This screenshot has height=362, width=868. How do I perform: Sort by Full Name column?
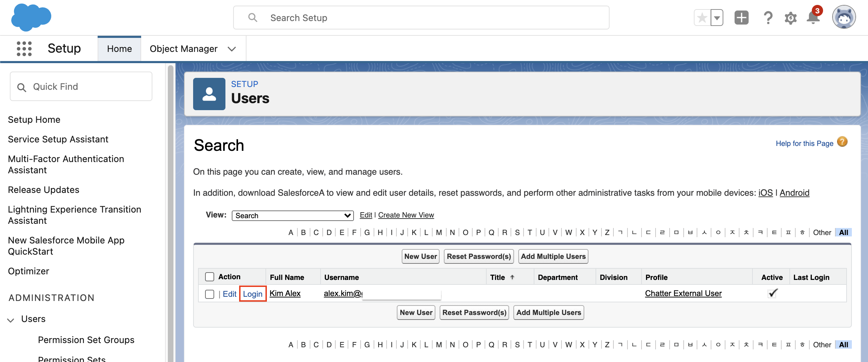tap(287, 277)
